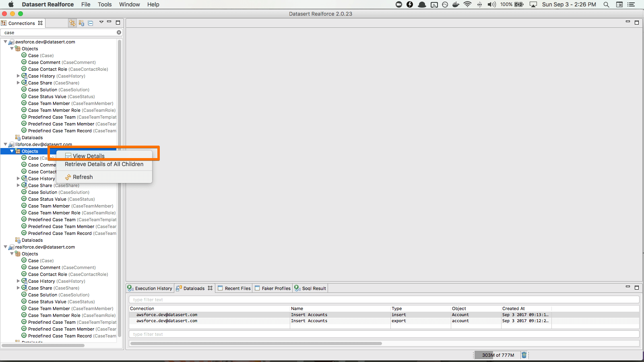Collapse the realforce.dev Objects node
The width and height of the screenshot is (644, 362).
coord(12,254)
